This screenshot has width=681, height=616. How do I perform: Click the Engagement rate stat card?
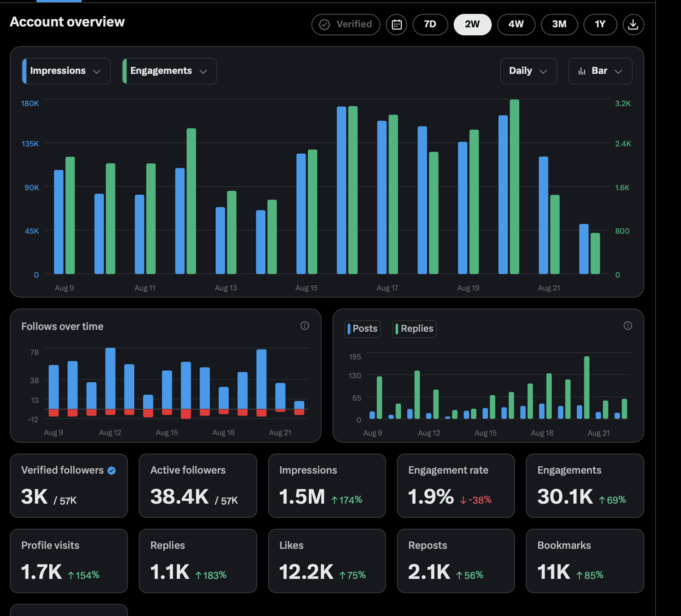pyautogui.click(x=455, y=486)
